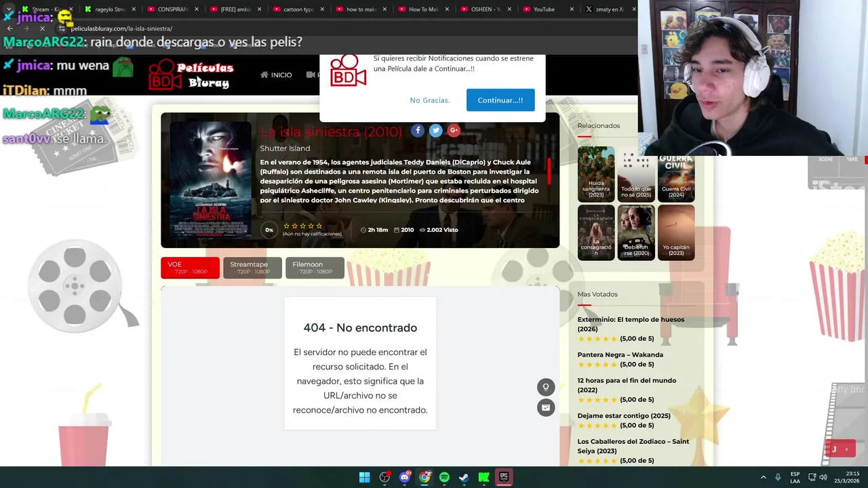Viewport: 868px width, 488px height.
Task: Show hidden tray icons chevron
Action: (763, 477)
